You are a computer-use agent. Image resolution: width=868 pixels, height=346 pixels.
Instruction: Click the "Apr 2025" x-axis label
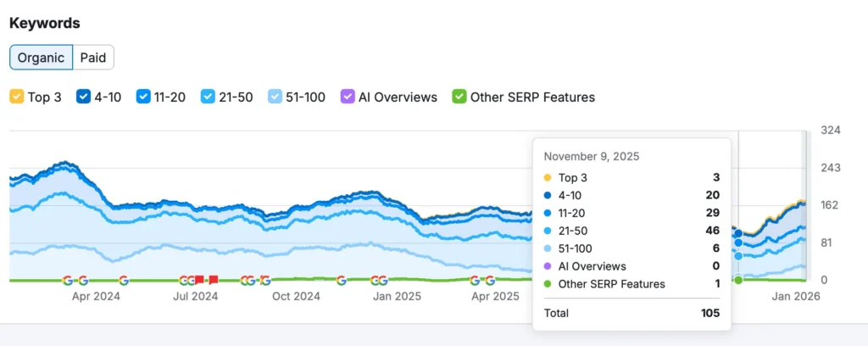coord(495,296)
